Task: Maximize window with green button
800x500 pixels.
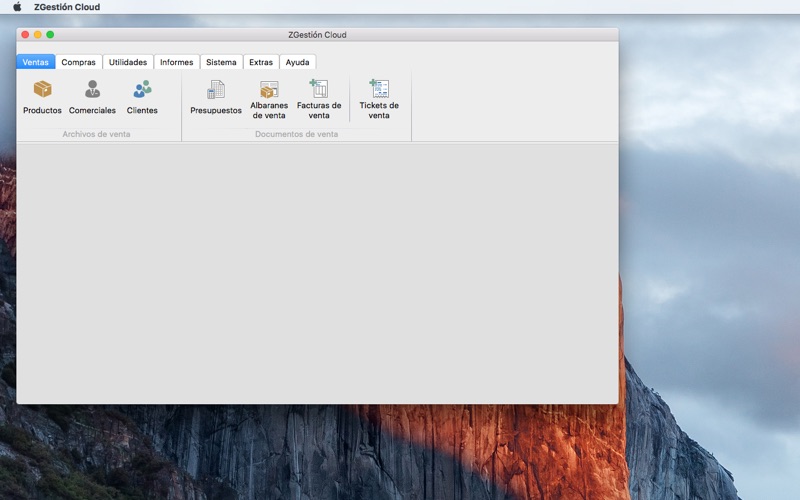Action: pyautogui.click(x=50, y=35)
